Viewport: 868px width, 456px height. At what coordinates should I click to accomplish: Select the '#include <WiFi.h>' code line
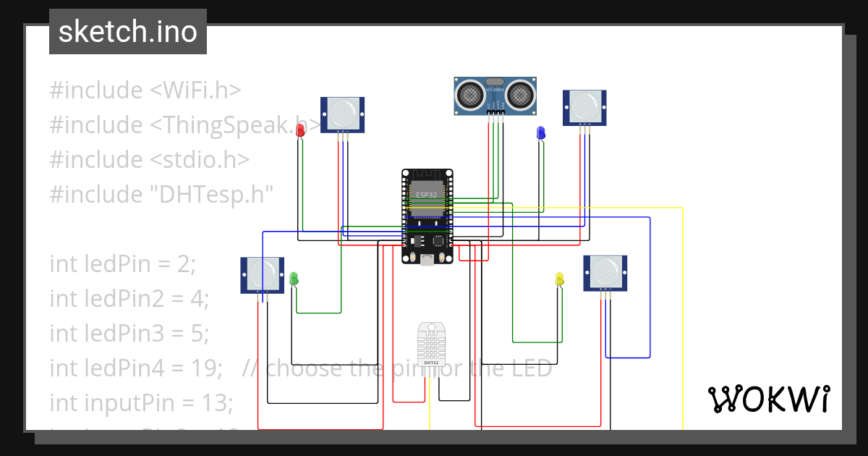[x=146, y=90]
